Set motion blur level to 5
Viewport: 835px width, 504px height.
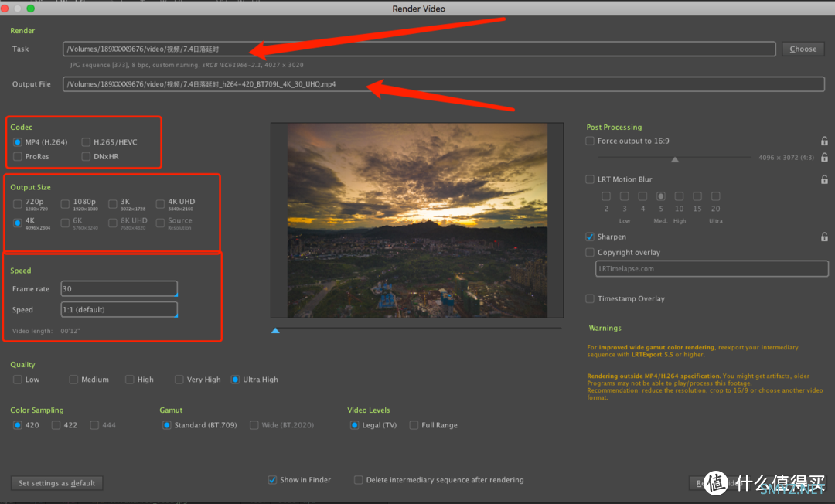tap(661, 196)
